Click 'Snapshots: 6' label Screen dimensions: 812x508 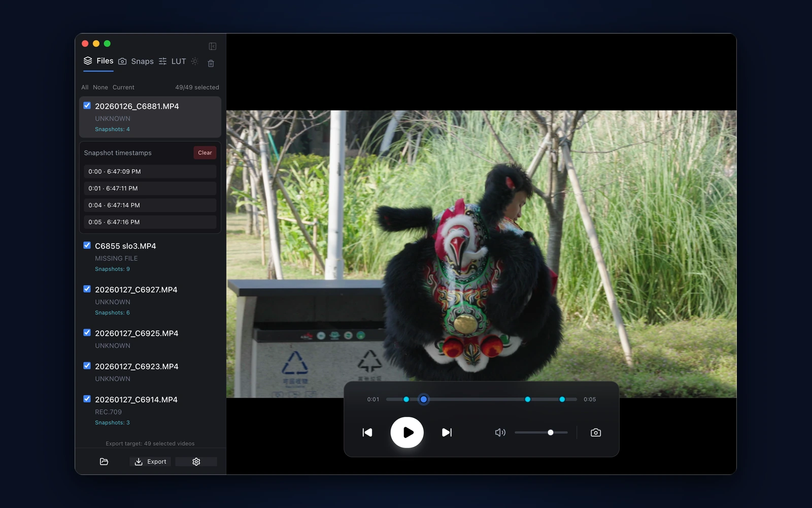[112, 313]
